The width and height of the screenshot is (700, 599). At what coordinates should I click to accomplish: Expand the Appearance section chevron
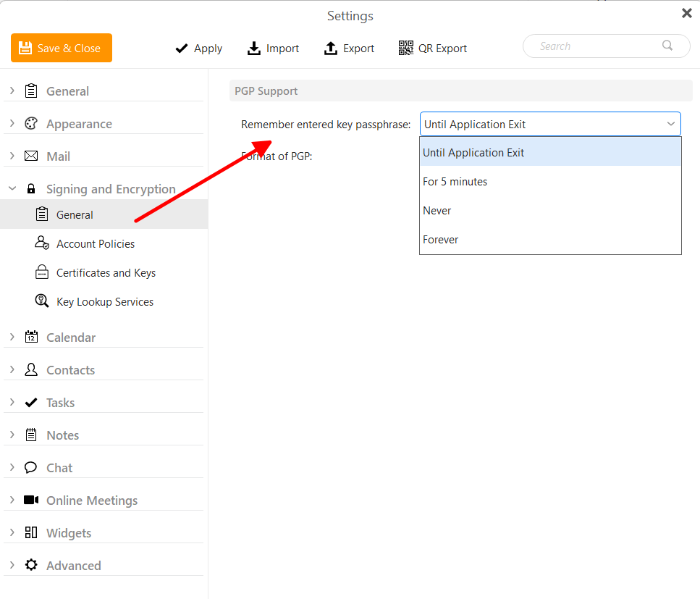click(x=12, y=123)
